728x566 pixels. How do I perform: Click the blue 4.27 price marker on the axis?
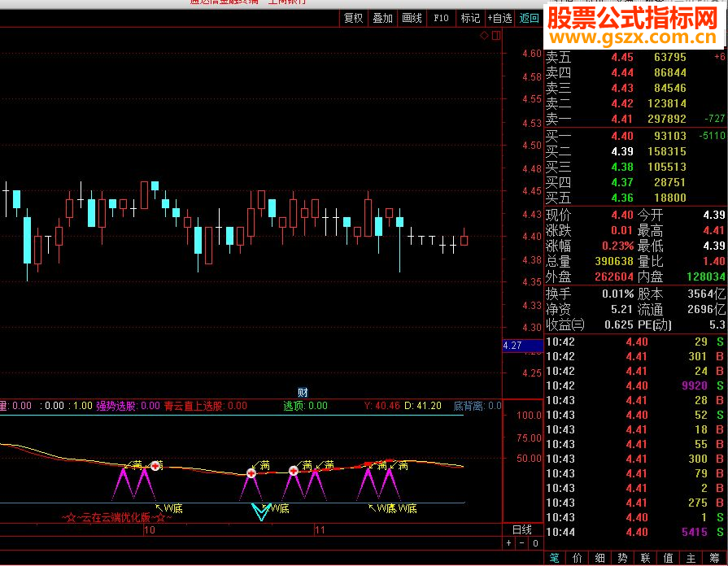point(523,346)
